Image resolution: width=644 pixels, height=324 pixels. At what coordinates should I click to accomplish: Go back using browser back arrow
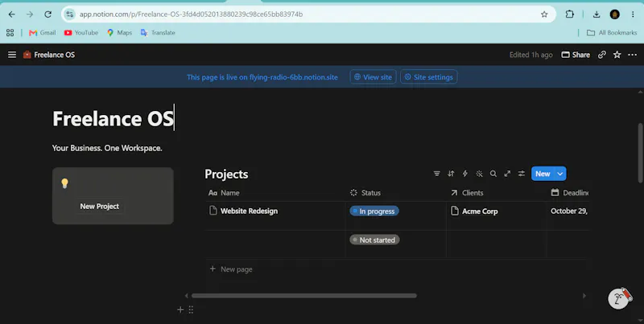[11, 14]
